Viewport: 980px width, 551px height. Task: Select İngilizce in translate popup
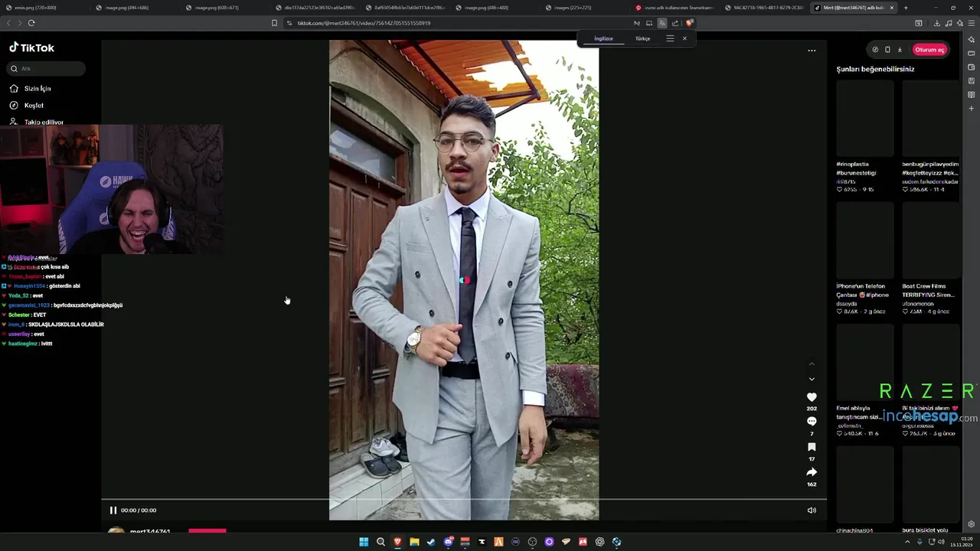click(603, 38)
